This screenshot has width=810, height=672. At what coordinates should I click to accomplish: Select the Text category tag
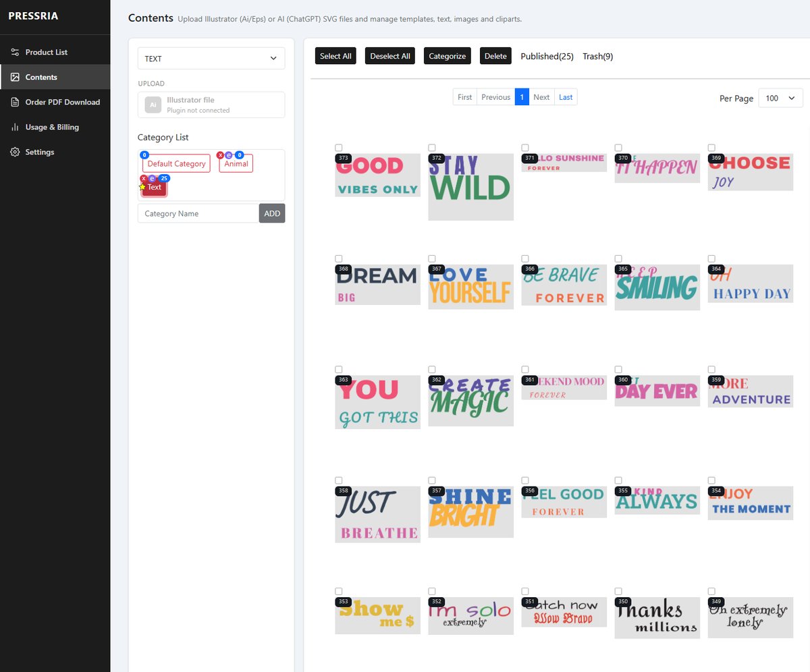[x=155, y=188]
